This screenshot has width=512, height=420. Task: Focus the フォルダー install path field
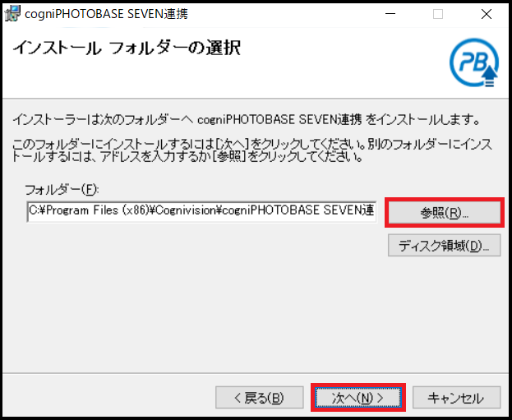pyautogui.click(x=201, y=211)
